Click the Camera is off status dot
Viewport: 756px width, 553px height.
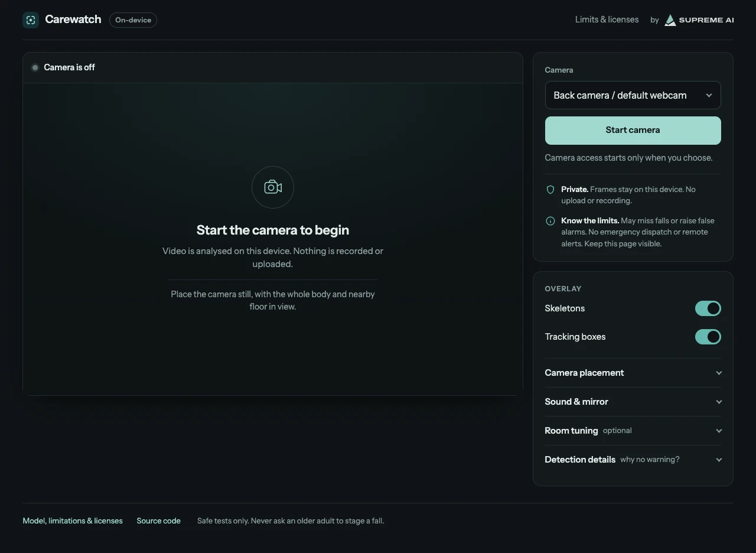tap(35, 67)
